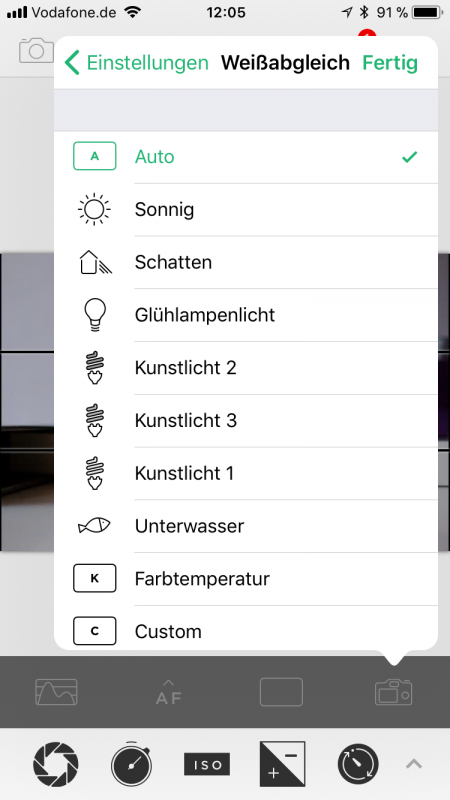Tap the camera icon at top left
Viewport: 450px width, 800px height.
click(x=36, y=50)
